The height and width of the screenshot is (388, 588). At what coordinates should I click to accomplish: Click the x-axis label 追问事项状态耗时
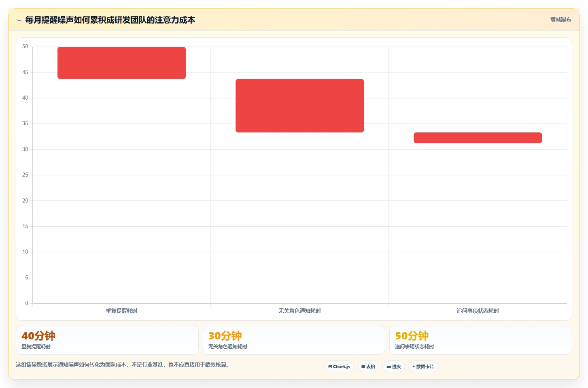[x=478, y=311]
